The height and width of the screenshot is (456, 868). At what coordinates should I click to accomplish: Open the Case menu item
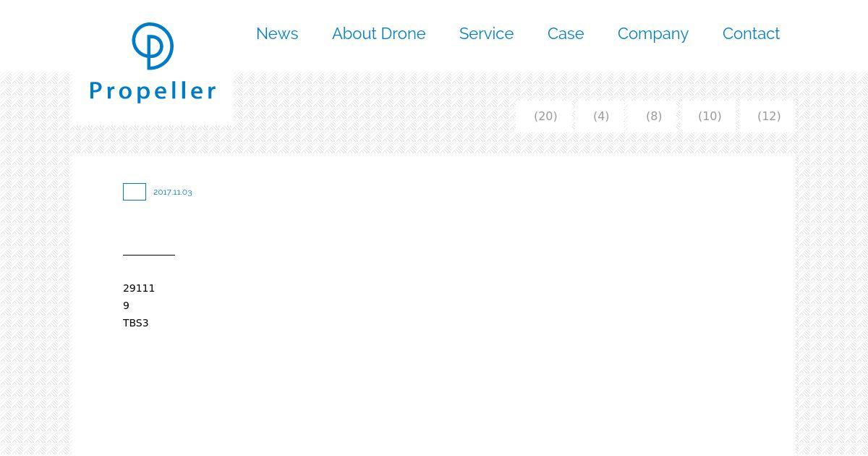[x=566, y=34]
